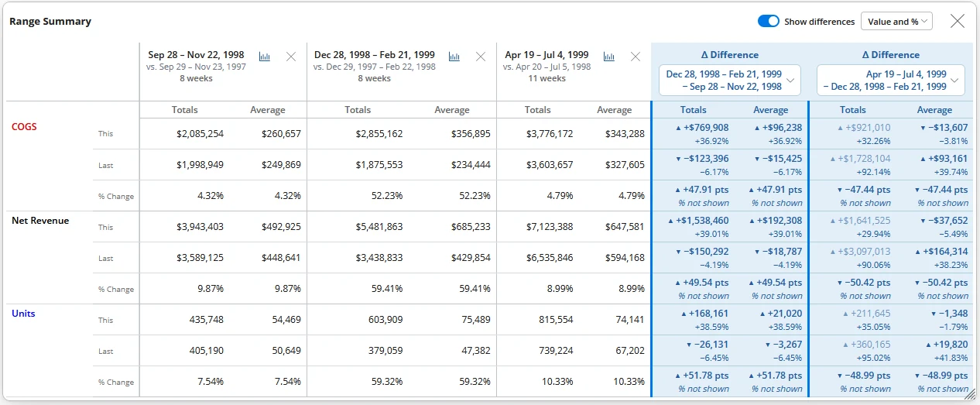
Task: Close the Range Summary dialog
Action: pos(958,21)
